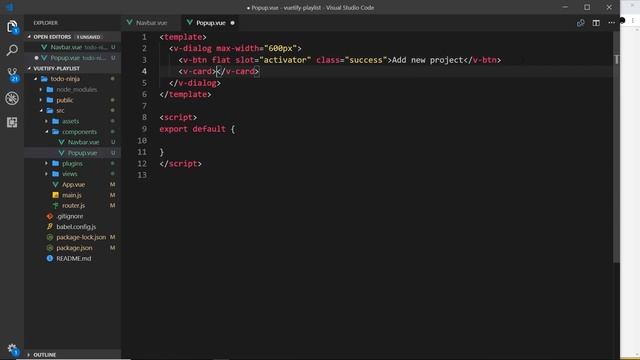Click the editor vertical scrollbar

click(616, 147)
